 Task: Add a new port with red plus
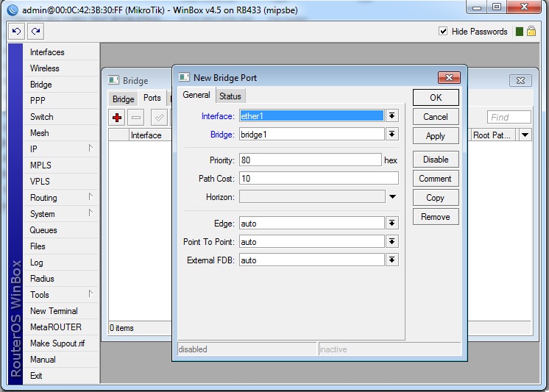(x=117, y=118)
